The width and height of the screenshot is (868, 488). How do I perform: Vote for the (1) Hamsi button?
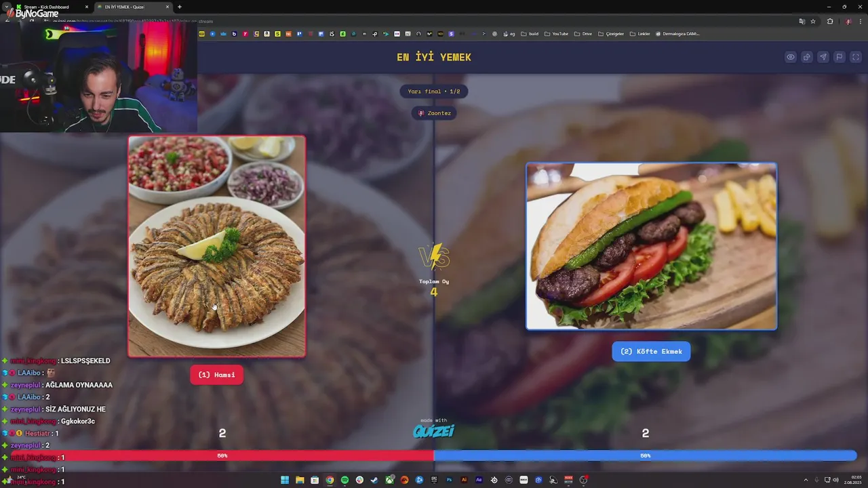click(x=216, y=375)
